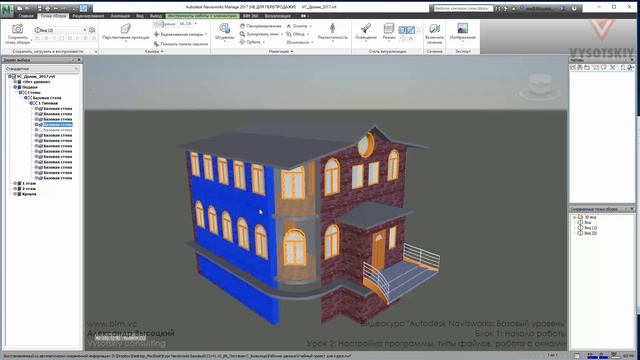
Task: Switch to the BIM 360 ribbon tab
Action: pyautogui.click(x=251, y=16)
